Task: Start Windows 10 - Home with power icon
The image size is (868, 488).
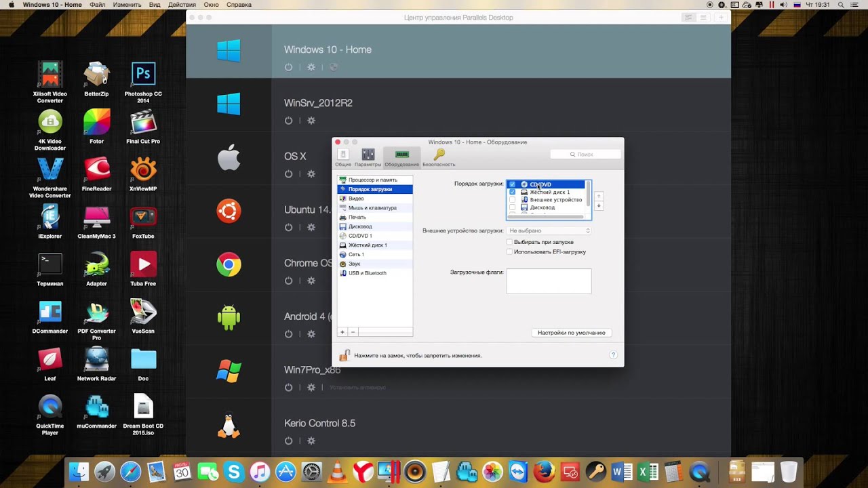Action: pyautogui.click(x=288, y=67)
